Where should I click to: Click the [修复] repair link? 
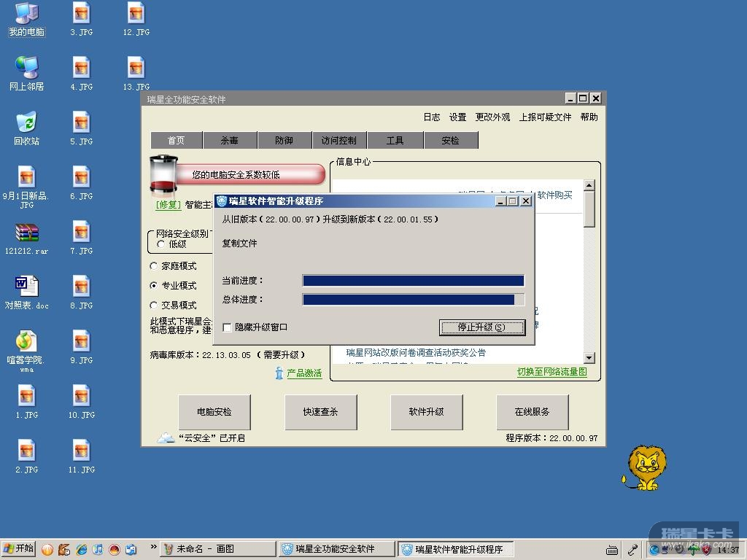(x=169, y=205)
